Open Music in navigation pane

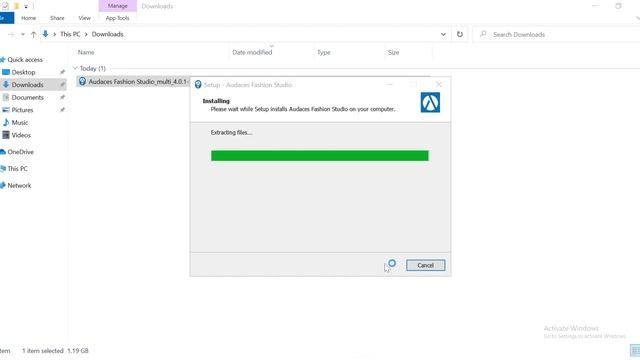tap(20, 122)
